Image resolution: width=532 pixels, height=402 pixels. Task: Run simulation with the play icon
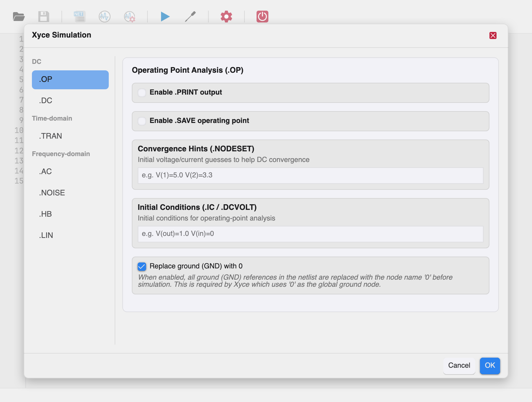[165, 17]
